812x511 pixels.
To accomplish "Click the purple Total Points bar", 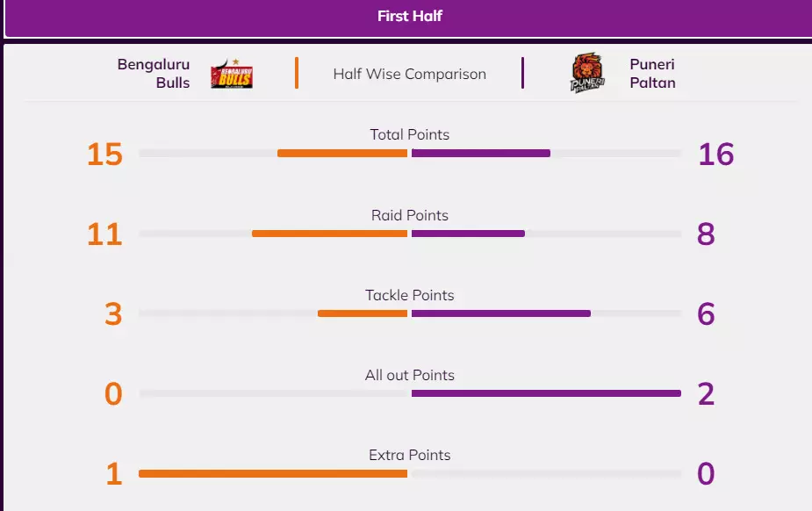I will [x=481, y=154].
